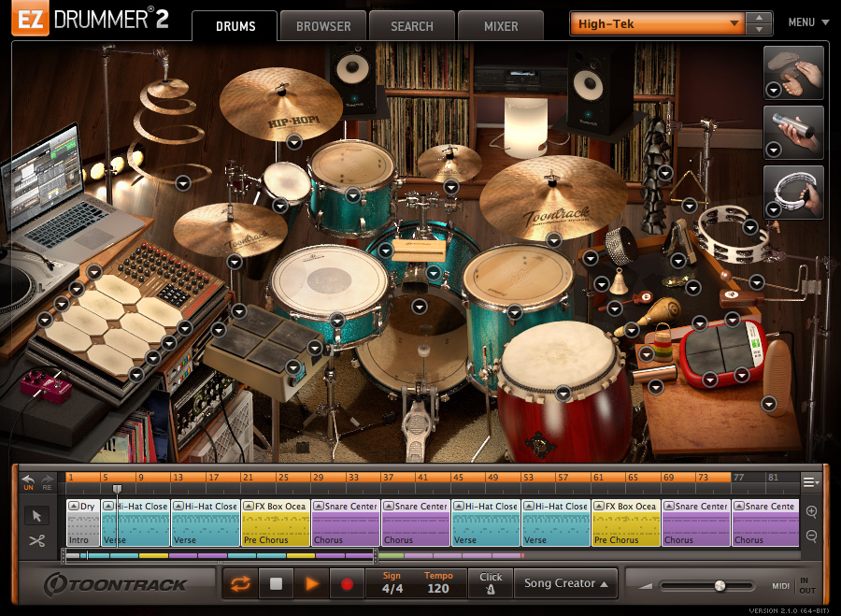Step to the next kit preset with the down arrow
Viewport: 841px width, 616px height.
point(759,30)
